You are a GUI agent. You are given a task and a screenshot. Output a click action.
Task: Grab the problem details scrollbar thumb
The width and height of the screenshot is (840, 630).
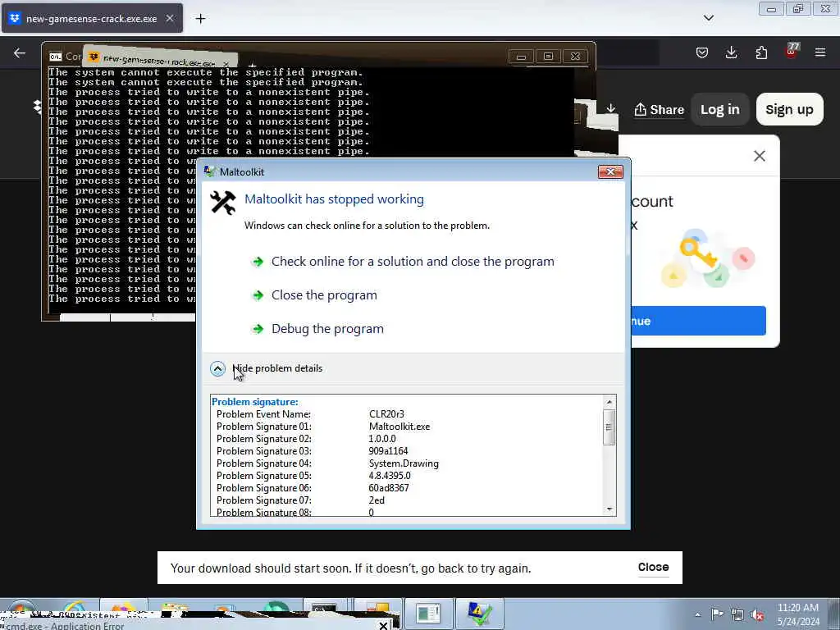click(609, 427)
